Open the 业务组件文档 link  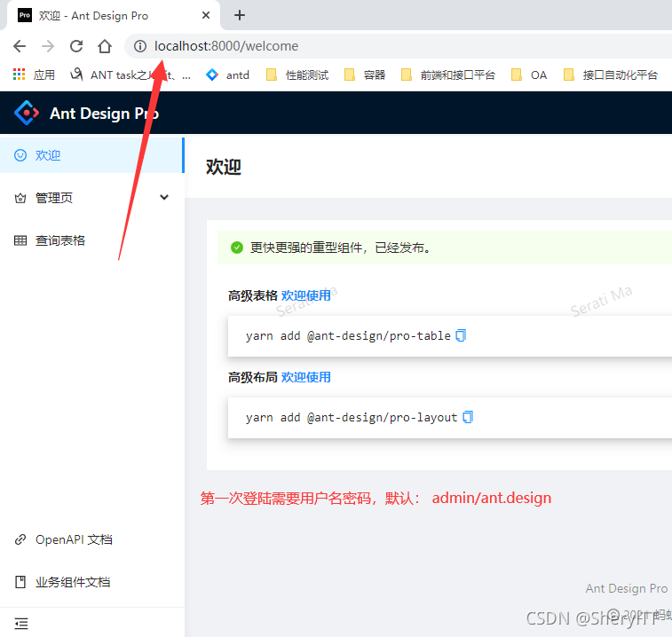[x=73, y=582]
